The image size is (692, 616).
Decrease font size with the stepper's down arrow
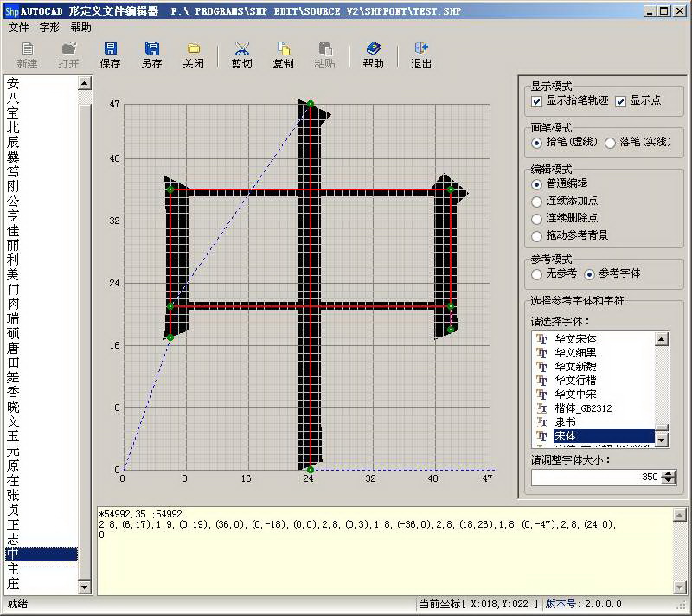669,480
